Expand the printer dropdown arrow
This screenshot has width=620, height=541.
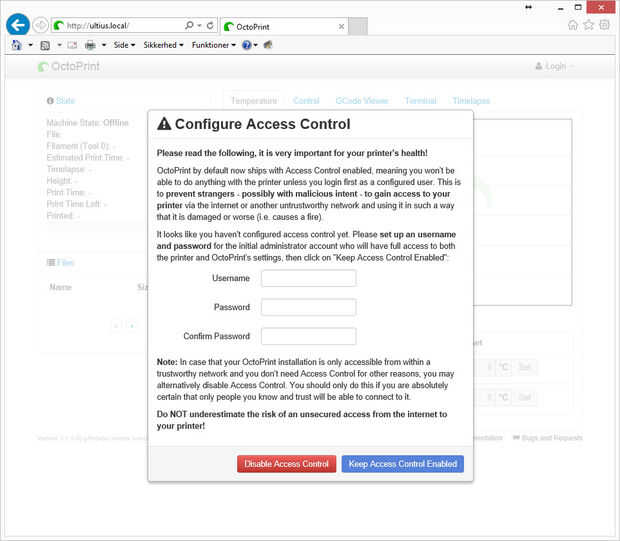(x=104, y=45)
